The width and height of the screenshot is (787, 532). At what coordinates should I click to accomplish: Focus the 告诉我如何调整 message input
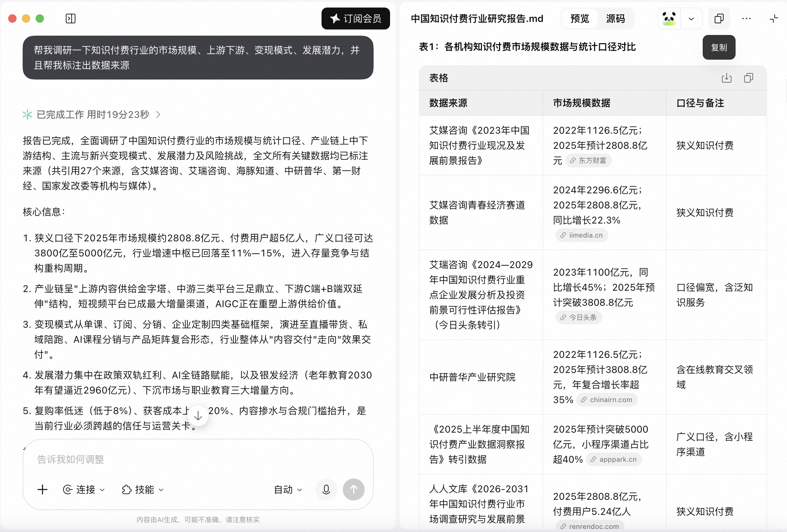(198, 459)
